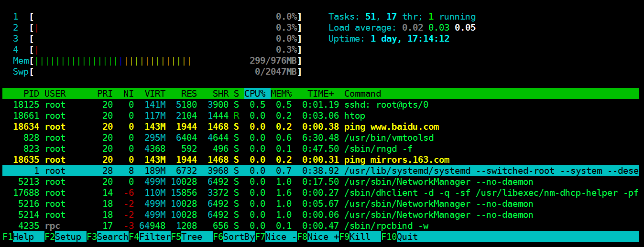Select the ping mirrors.163.com process
This screenshot has width=644, height=247.
pyautogui.click(x=320, y=160)
